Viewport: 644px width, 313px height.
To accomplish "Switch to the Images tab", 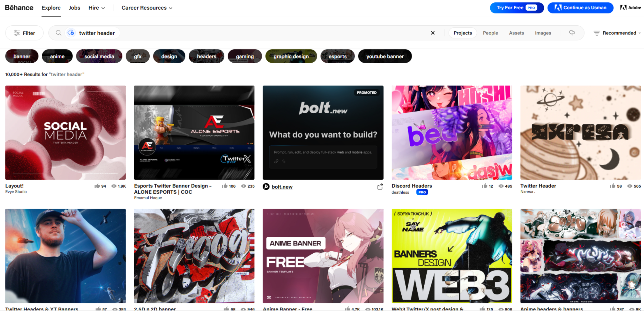I will (x=543, y=33).
